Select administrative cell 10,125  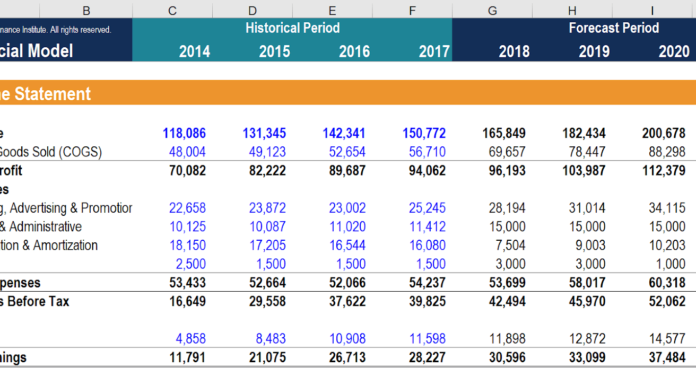point(187,226)
